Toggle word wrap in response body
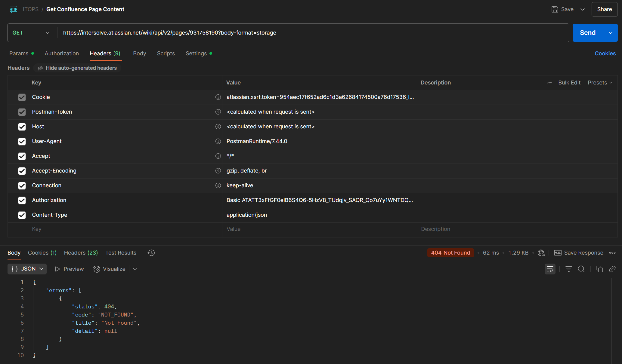Viewport: 622px width, 364px height. point(550,269)
